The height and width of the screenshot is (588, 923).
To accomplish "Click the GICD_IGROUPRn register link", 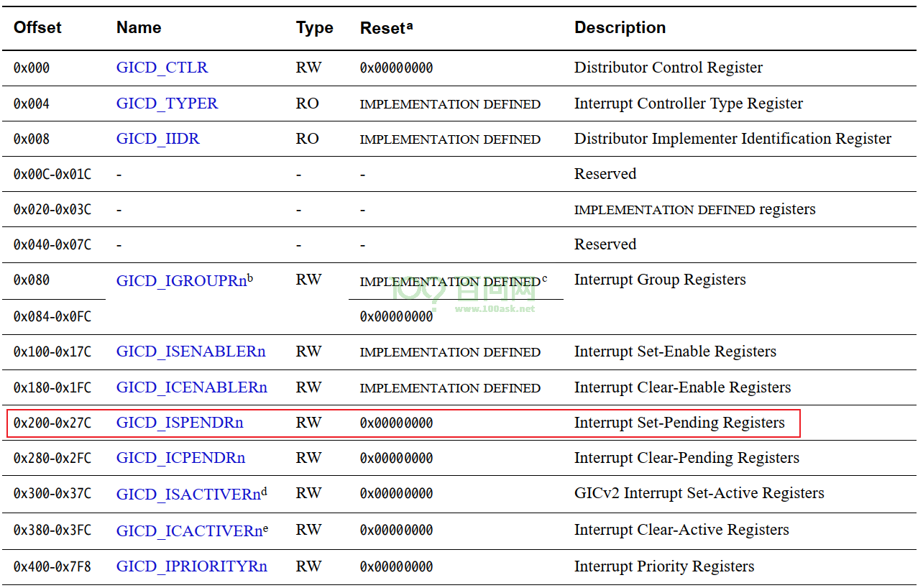I will (x=181, y=281).
